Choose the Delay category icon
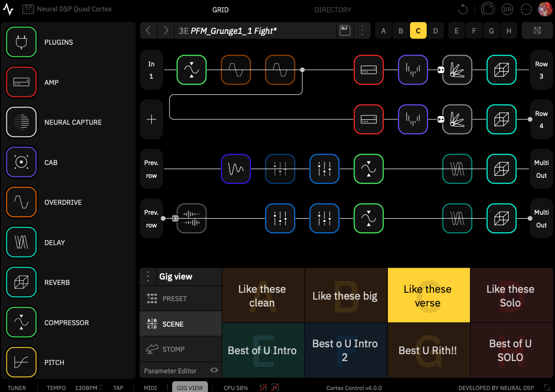This screenshot has height=392, width=555. [x=21, y=242]
